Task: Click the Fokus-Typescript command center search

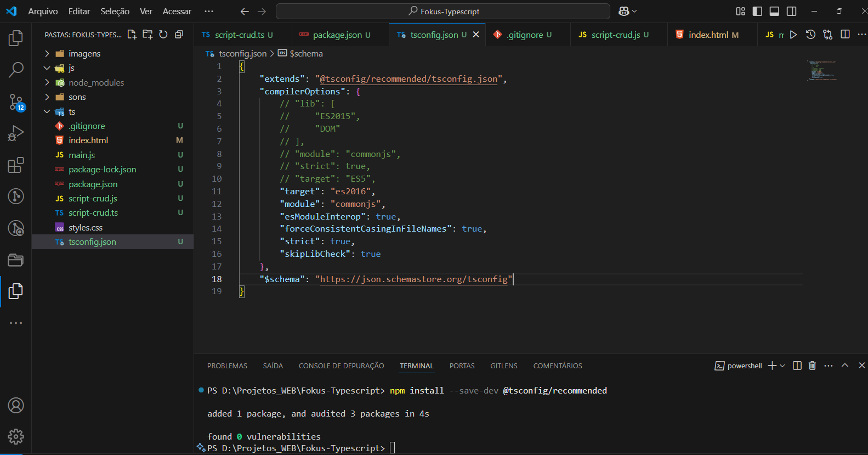Action: (x=443, y=11)
